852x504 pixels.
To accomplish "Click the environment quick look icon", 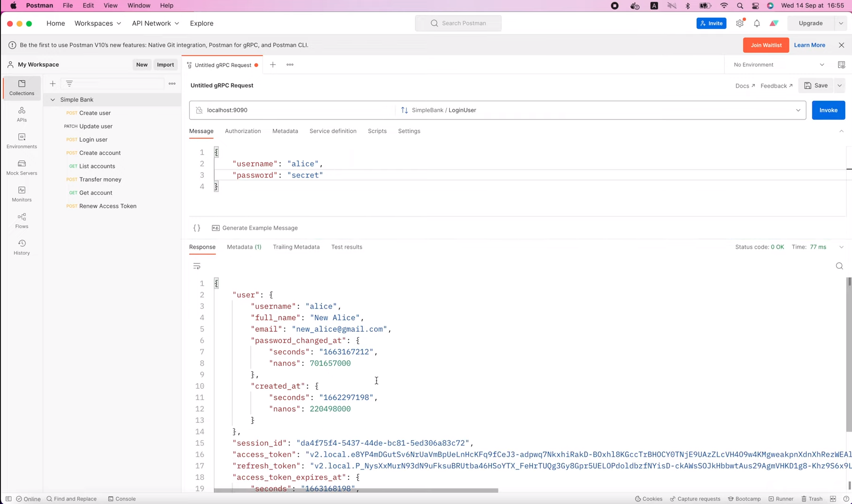I will [x=841, y=65].
